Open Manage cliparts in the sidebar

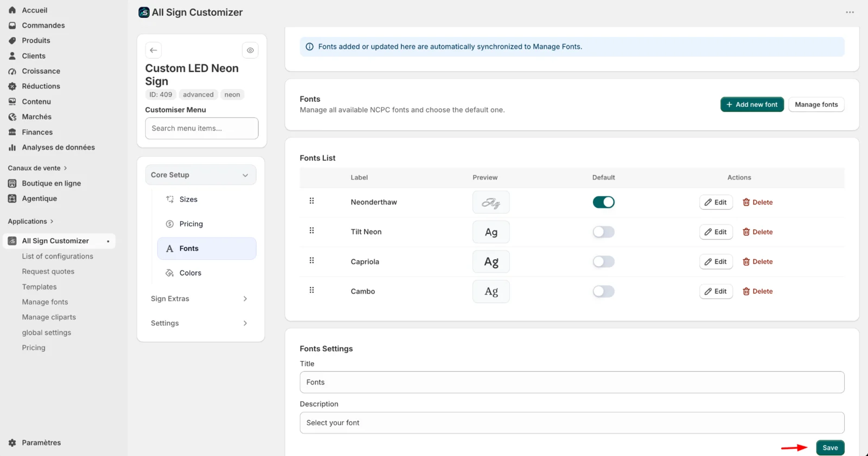point(49,317)
